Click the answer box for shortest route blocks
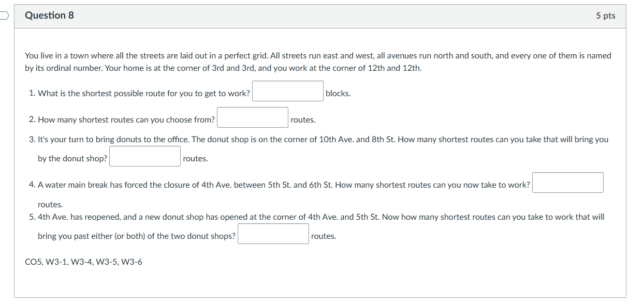644x304 pixels. (287, 90)
